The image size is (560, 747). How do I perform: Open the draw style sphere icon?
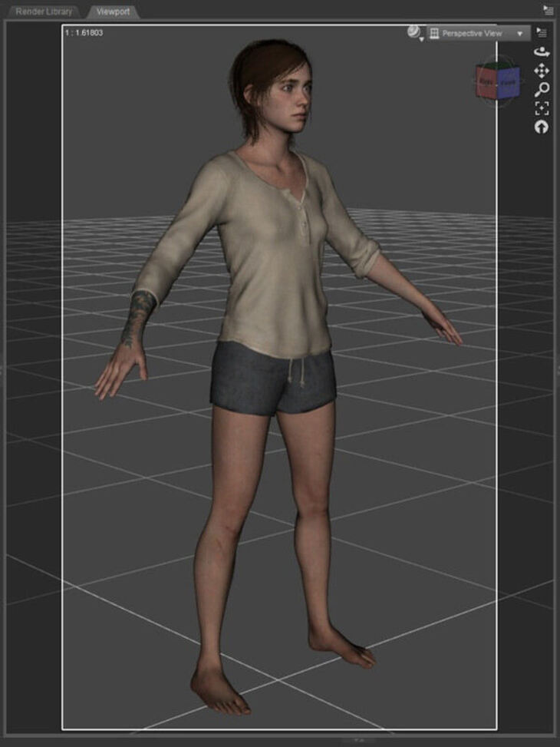(414, 31)
